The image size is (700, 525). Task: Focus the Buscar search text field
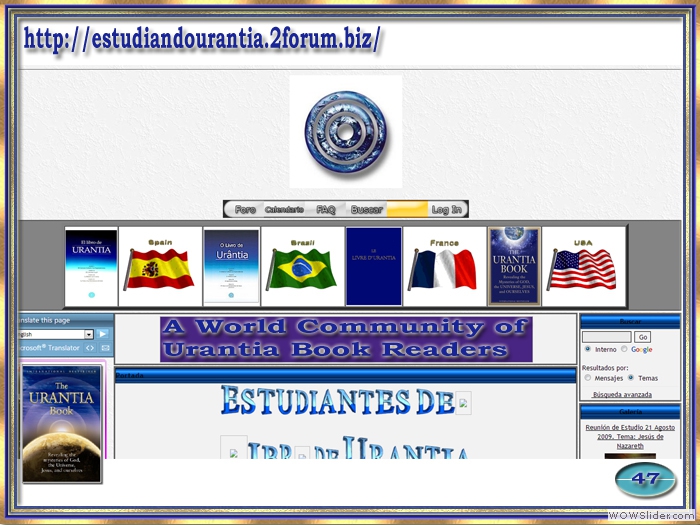(607, 337)
